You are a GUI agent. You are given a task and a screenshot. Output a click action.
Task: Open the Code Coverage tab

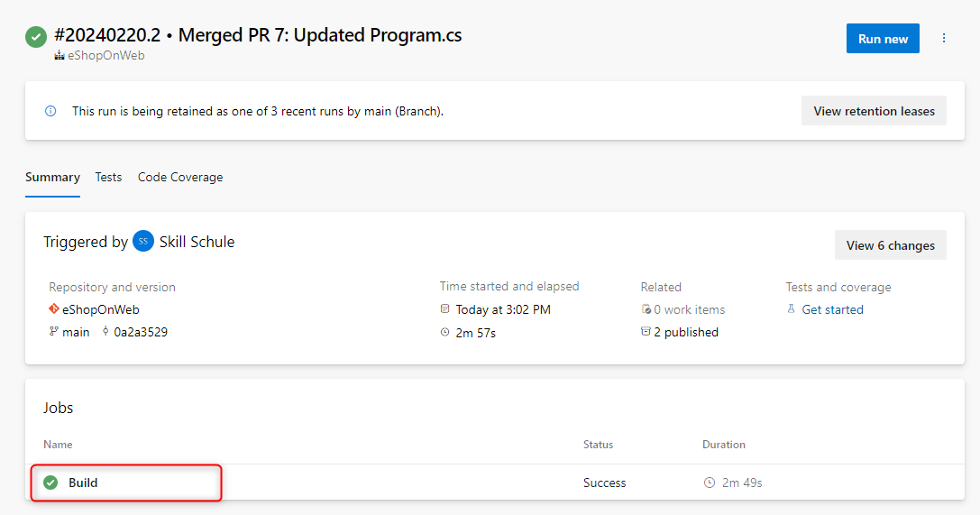(180, 177)
